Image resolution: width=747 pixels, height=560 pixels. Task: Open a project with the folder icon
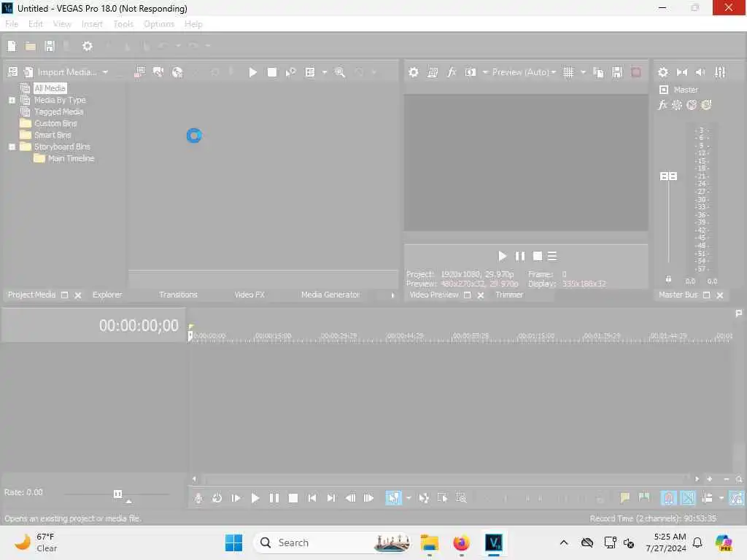tap(31, 46)
